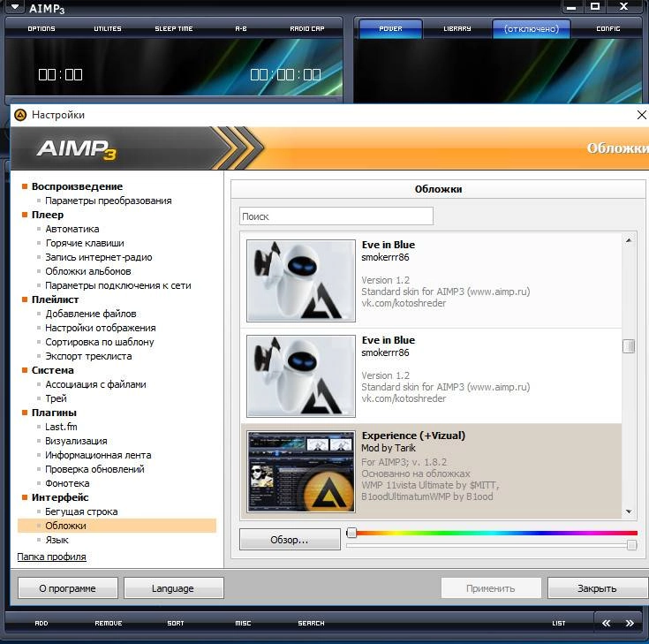Open Проверка обновлений page
Image resolution: width=649 pixels, height=644 pixels.
(94, 469)
